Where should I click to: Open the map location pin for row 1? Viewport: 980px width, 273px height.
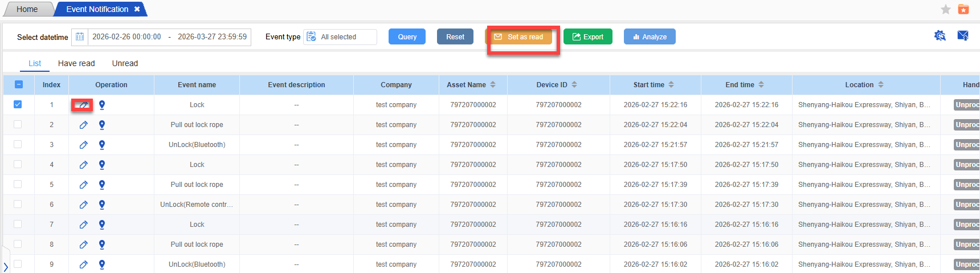[x=102, y=105]
